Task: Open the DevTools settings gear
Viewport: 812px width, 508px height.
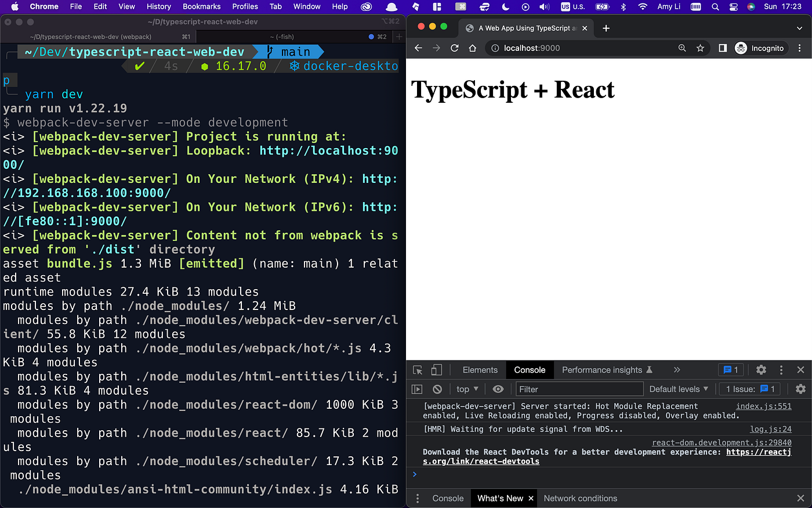Action: tap(761, 369)
